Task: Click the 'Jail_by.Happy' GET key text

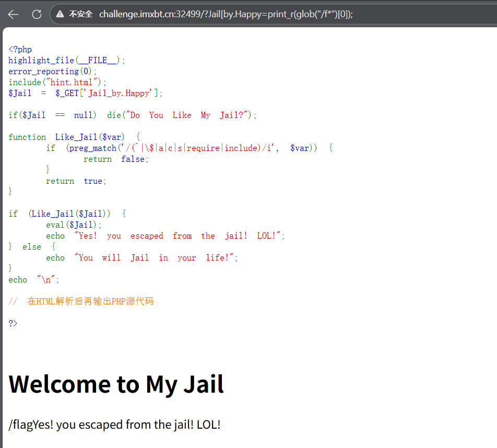Action: tap(119, 93)
